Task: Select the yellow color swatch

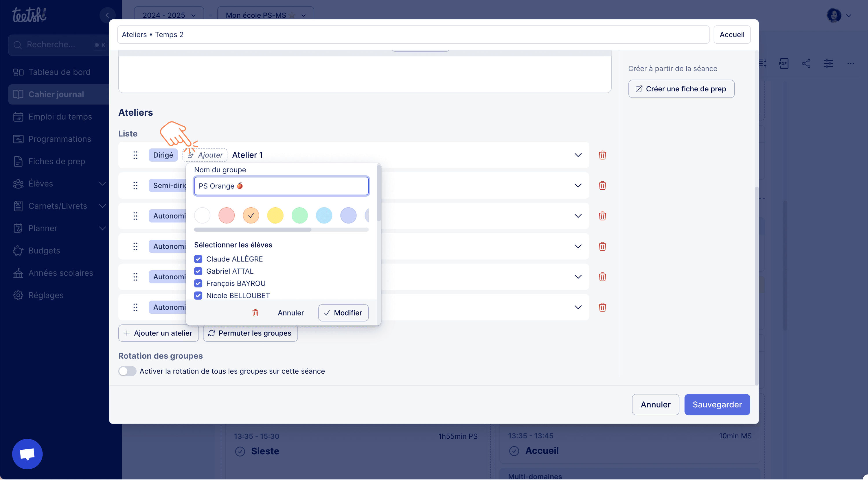Action: 275,215
